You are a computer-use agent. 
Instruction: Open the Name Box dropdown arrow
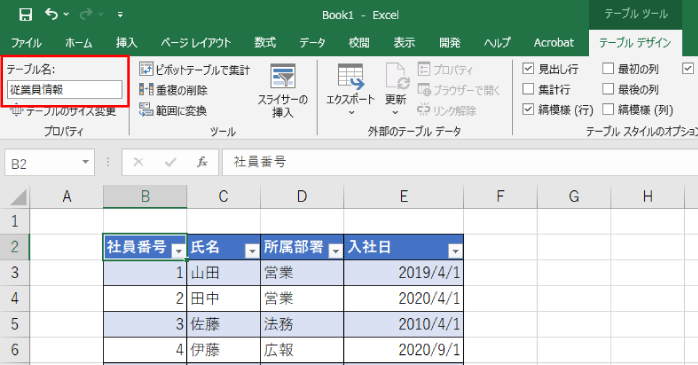[85, 162]
